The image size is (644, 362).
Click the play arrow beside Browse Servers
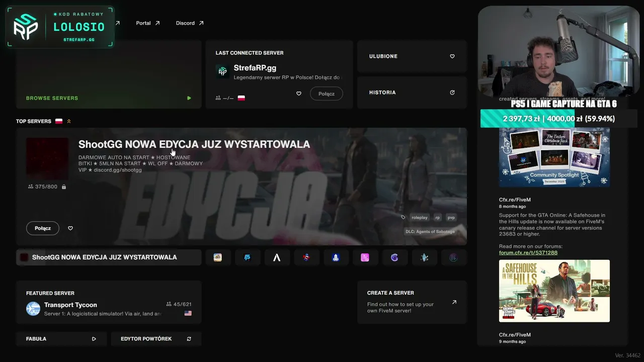pos(189,98)
